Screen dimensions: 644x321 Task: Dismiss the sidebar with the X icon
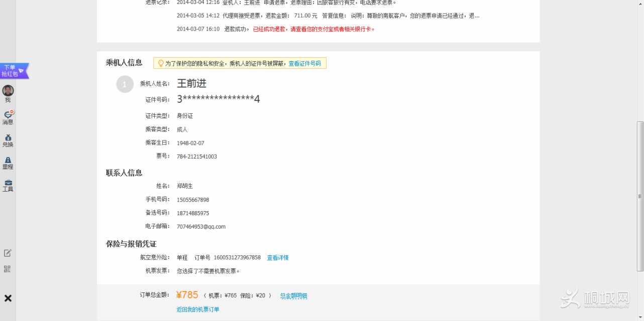point(8,298)
